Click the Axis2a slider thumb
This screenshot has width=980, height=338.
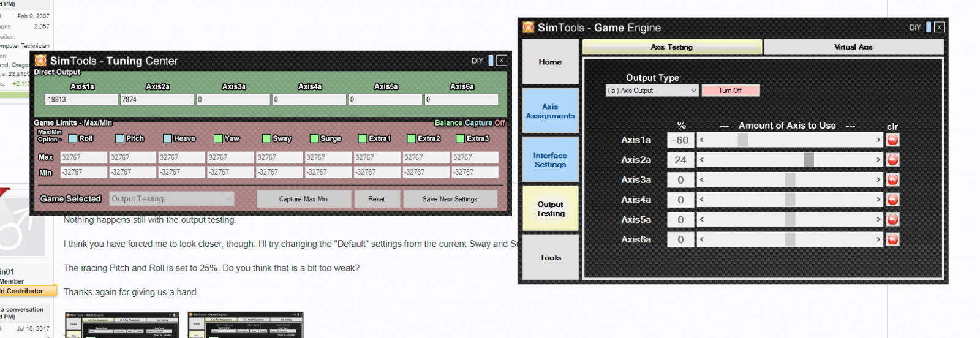809,160
